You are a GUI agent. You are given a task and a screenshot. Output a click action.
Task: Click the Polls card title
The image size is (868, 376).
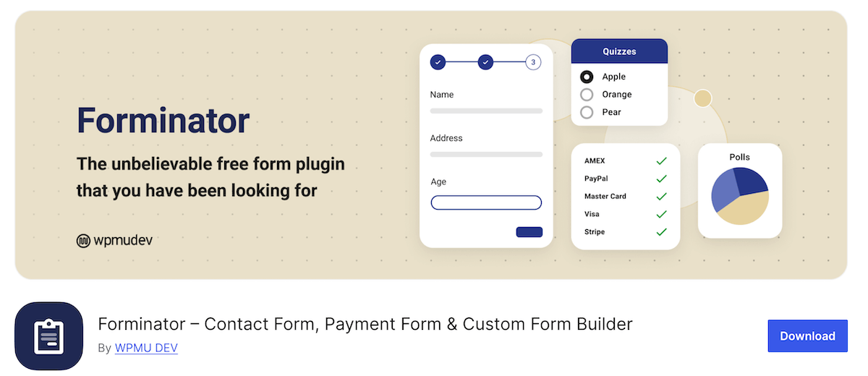click(x=740, y=157)
